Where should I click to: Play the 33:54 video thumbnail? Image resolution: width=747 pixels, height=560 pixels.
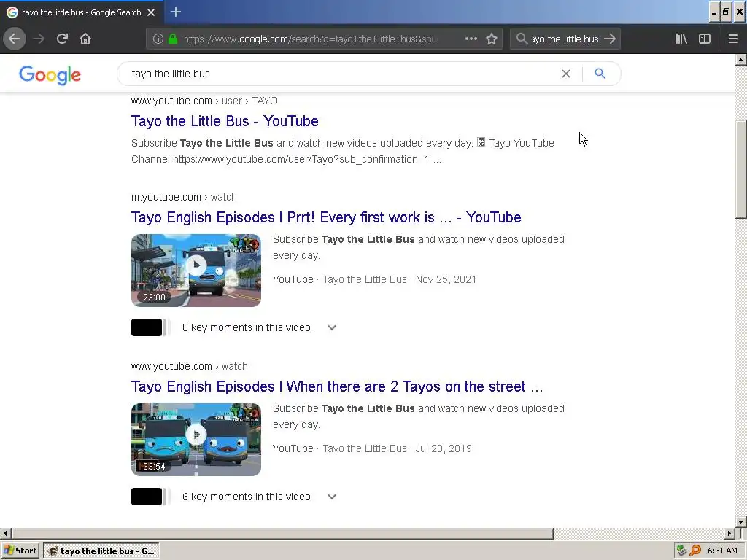pos(196,439)
